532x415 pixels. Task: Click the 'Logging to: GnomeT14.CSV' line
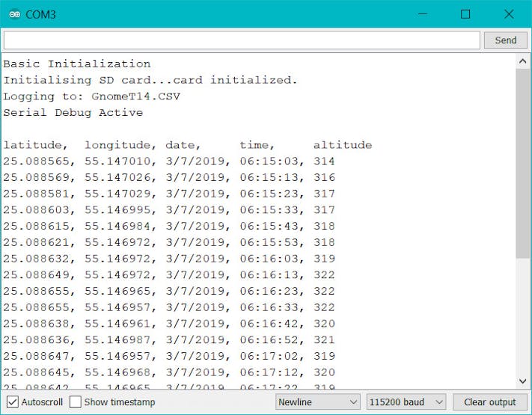(91, 96)
